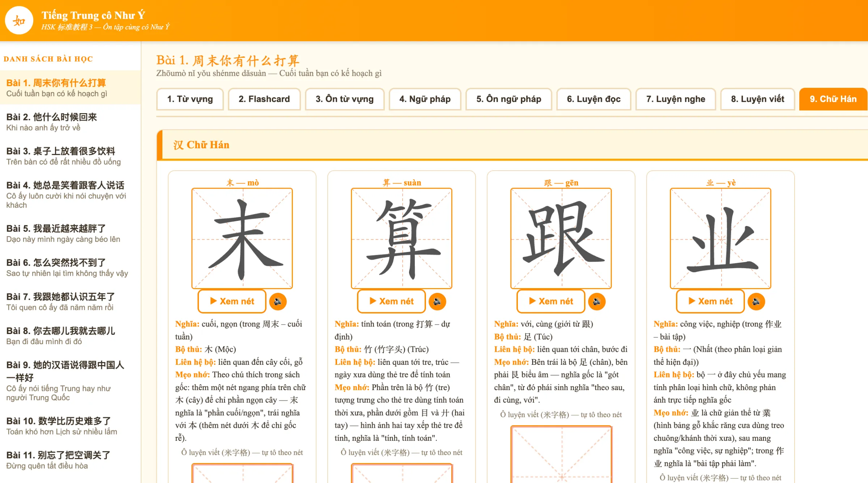Viewport: 868px width, 483px height.
Task: Click the 业 — yè card title
Action: [x=721, y=183]
